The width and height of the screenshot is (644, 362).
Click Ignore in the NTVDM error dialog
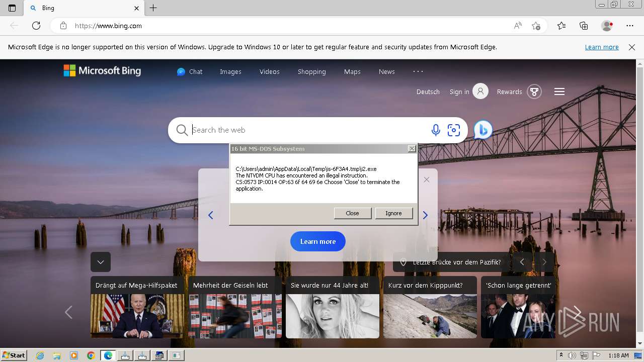(393, 213)
